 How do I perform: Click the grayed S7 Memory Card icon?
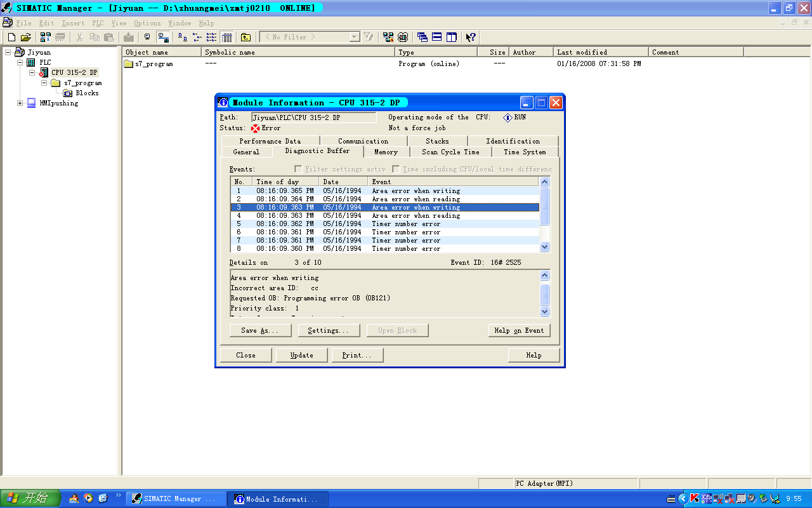[x=60, y=37]
